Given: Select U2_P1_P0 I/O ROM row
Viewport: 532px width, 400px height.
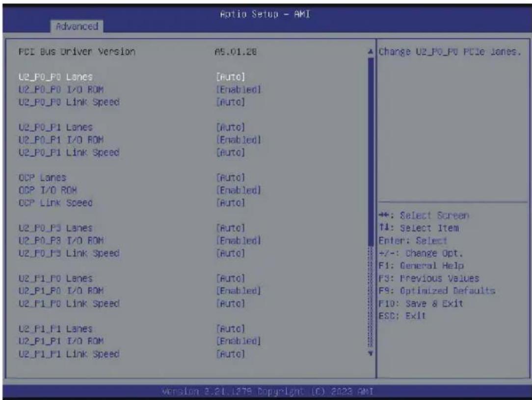Looking at the screenshot, I should [61, 291].
